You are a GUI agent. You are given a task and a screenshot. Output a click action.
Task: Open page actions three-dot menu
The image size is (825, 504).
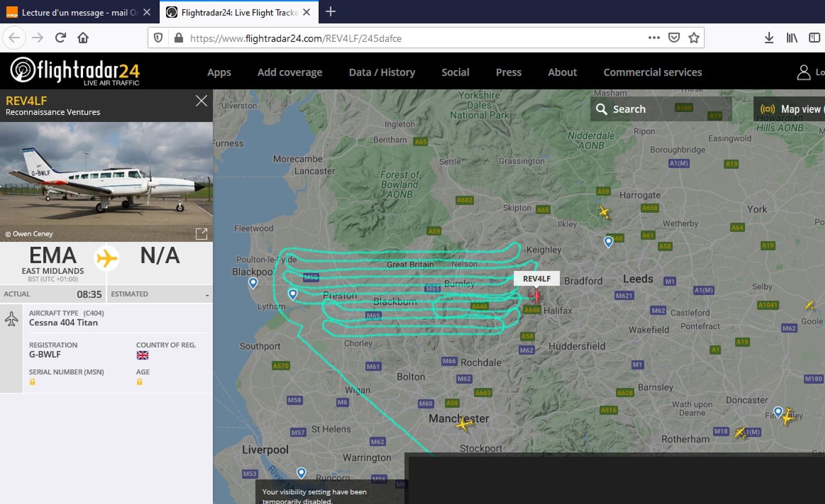click(654, 38)
